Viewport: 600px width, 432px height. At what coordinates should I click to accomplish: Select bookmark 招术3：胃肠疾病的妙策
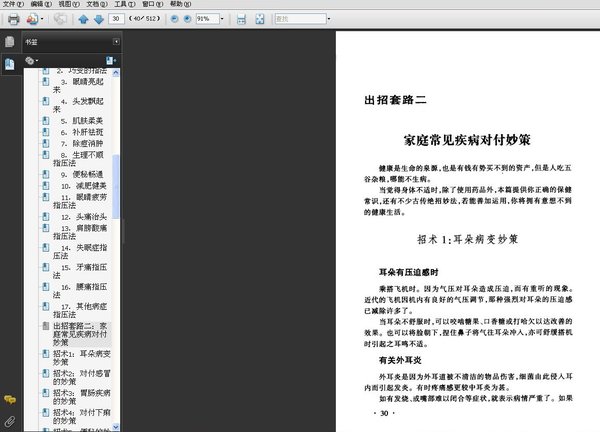[82, 397]
